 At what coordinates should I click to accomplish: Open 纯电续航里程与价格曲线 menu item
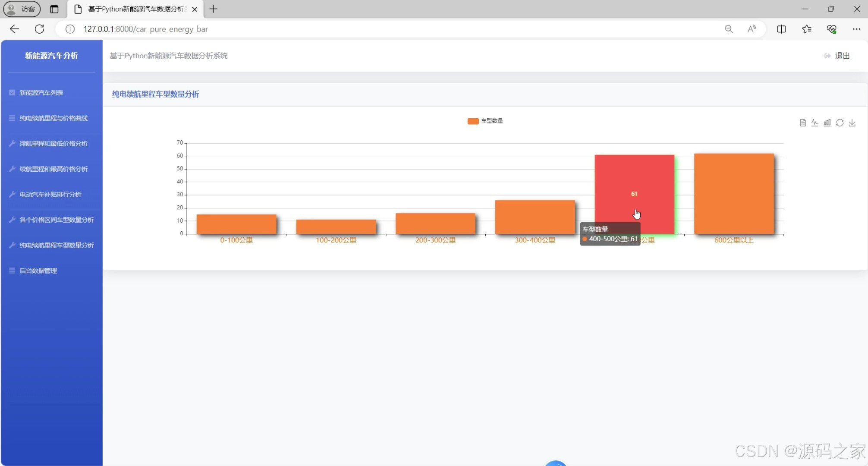[53, 118]
